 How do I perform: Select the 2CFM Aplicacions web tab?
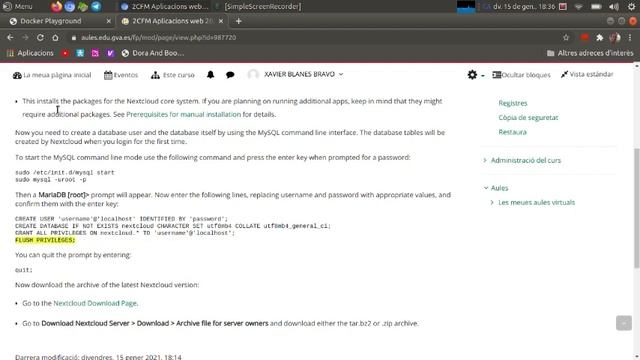click(171, 21)
